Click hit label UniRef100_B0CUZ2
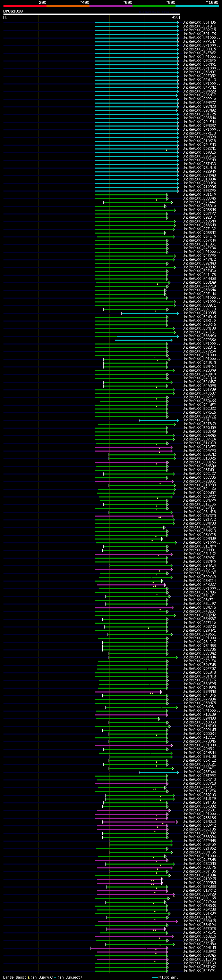Screen dimensions: 222x980 click(199, 408)
